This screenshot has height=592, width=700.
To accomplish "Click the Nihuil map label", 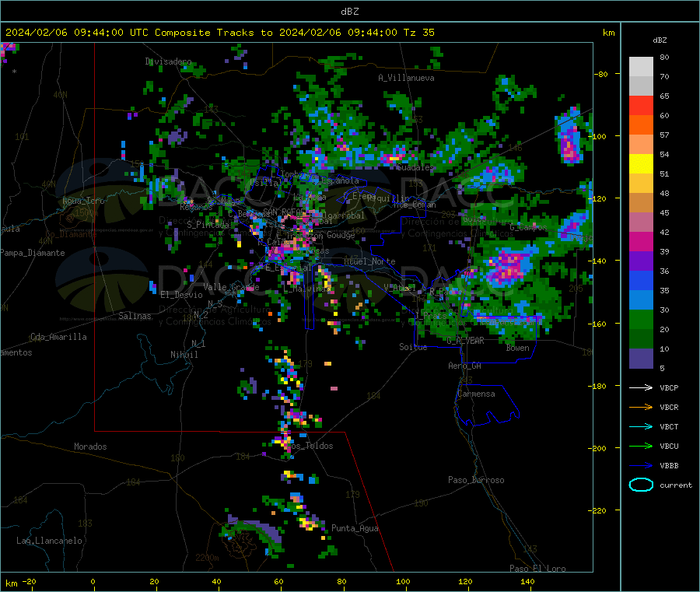I will [184, 355].
